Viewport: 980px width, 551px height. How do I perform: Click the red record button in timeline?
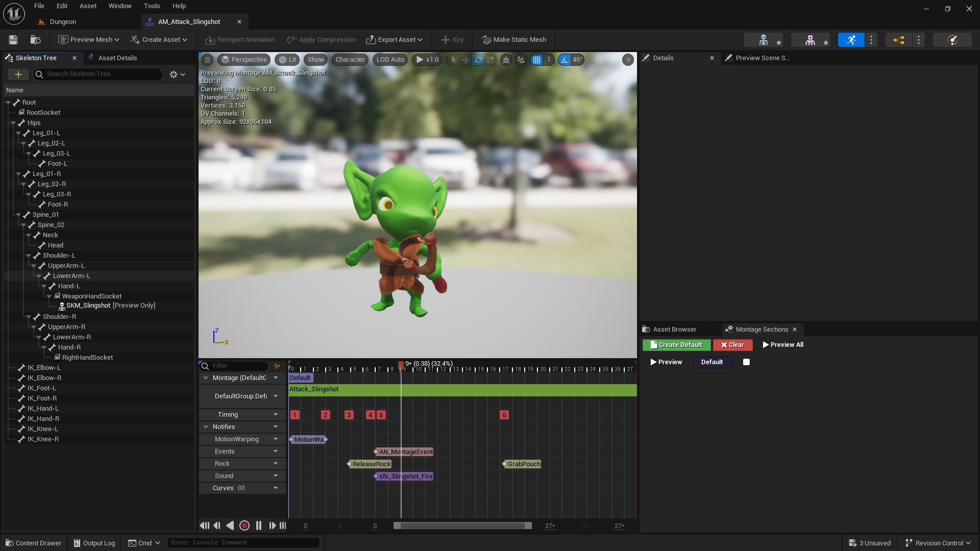244,525
